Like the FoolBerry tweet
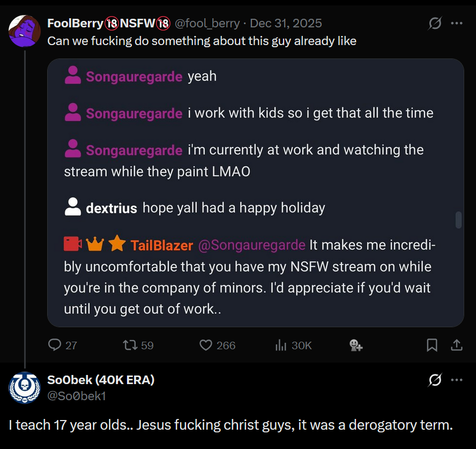This screenshot has height=449, width=476. [206, 345]
